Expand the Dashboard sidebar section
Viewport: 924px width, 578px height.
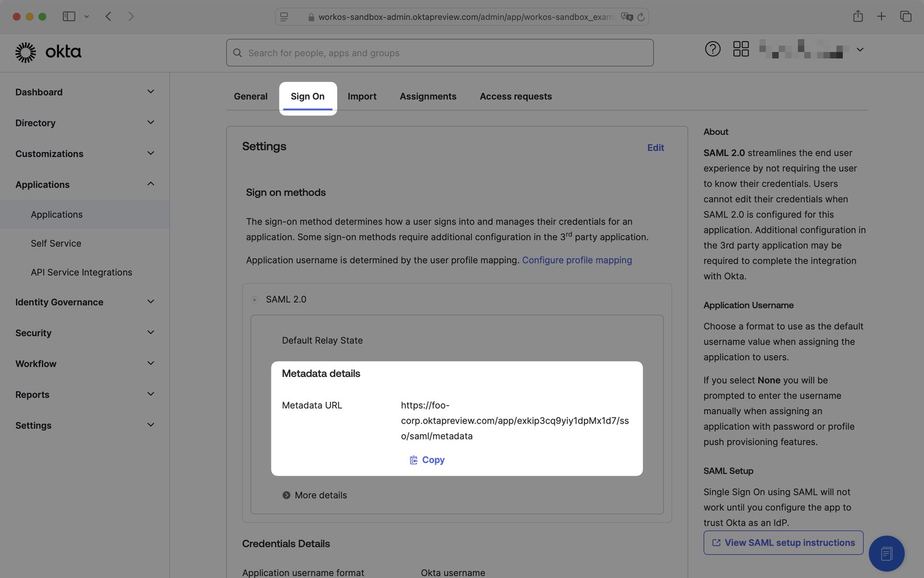(x=151, y=92)
